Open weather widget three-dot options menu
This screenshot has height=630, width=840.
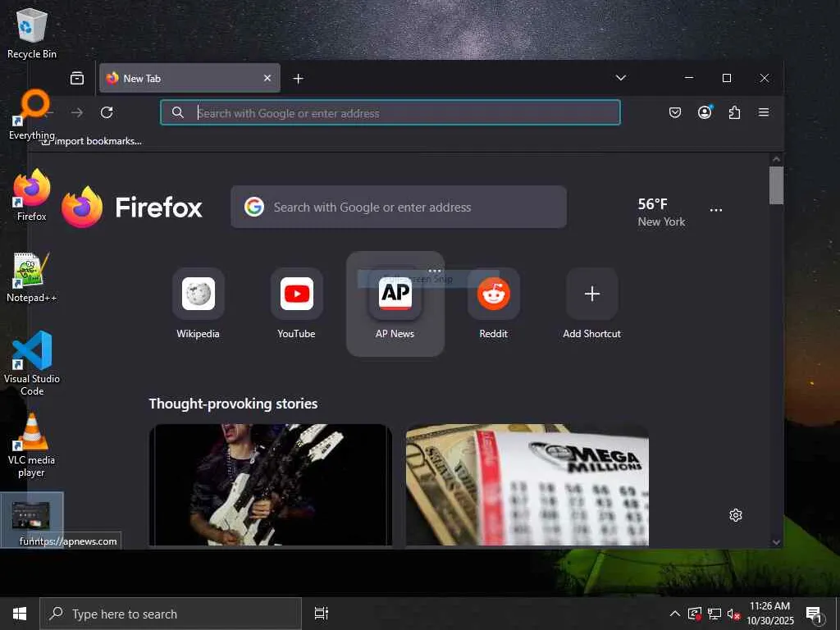pyautogui.click(x=716, y=210)
